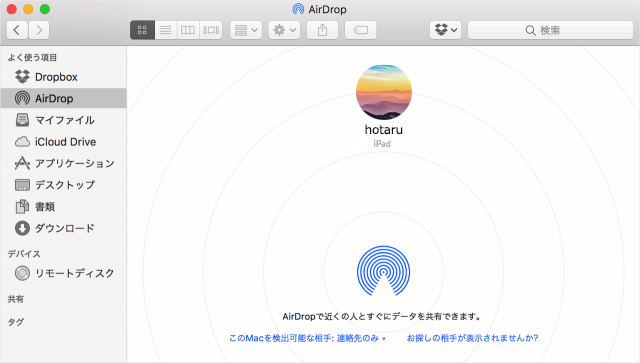
Task: Click the hotaru device name label
Action: [384, 129]
